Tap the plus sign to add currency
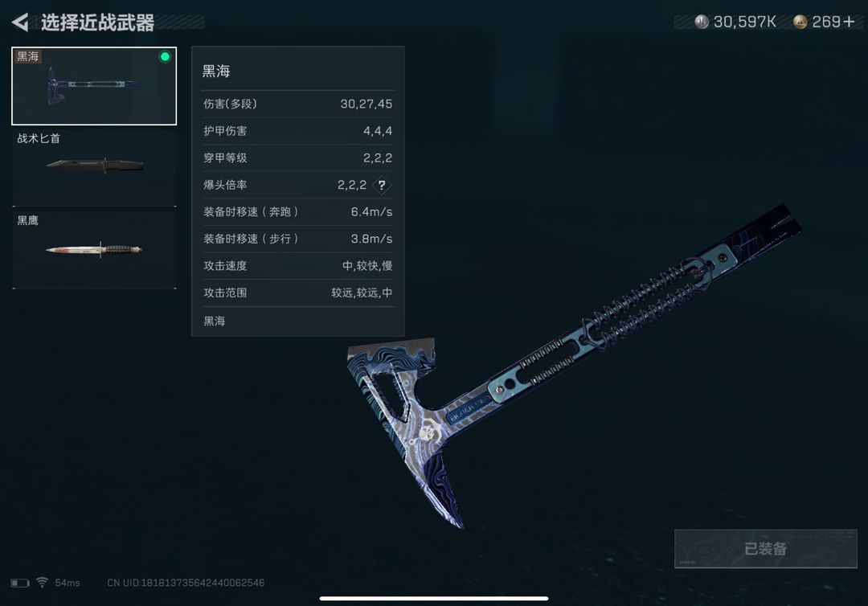 coord(849,22)
